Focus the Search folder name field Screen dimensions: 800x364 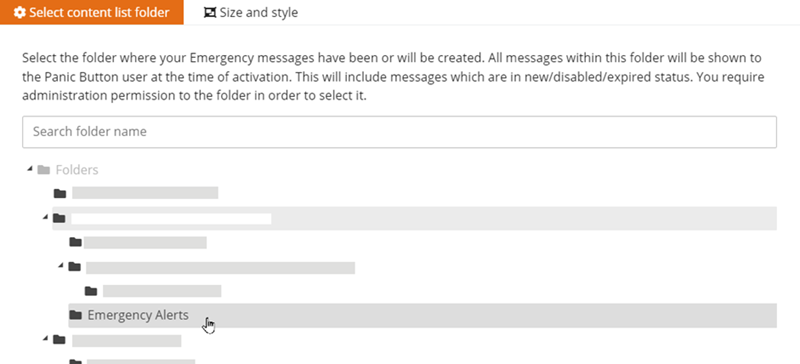click(399, 132)
